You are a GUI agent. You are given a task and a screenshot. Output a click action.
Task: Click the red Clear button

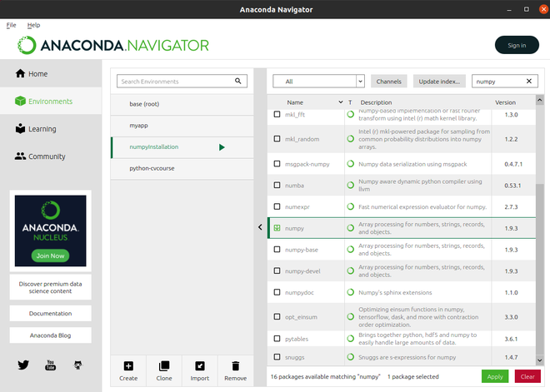click(527, 376)
